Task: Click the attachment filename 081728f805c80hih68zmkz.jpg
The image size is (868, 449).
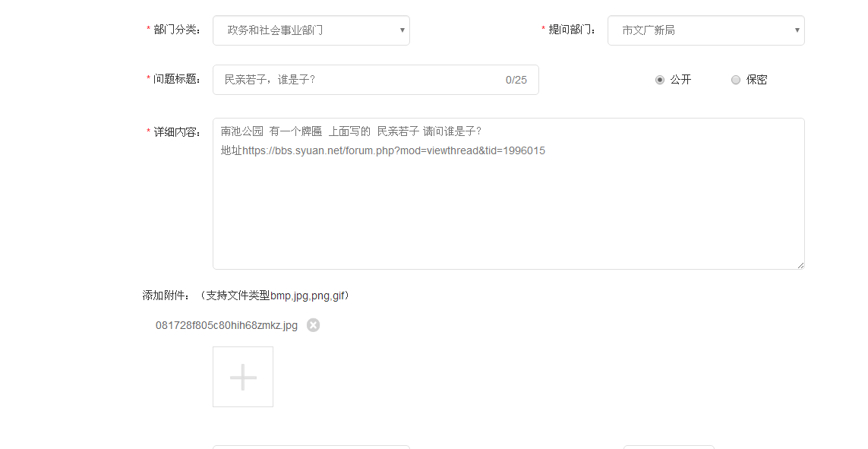Action: 224,324
